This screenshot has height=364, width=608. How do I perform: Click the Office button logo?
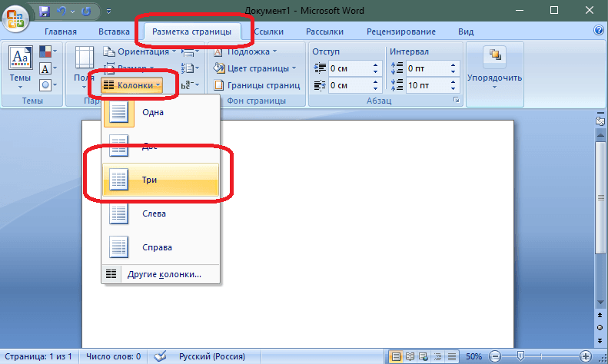coord(15,16)
